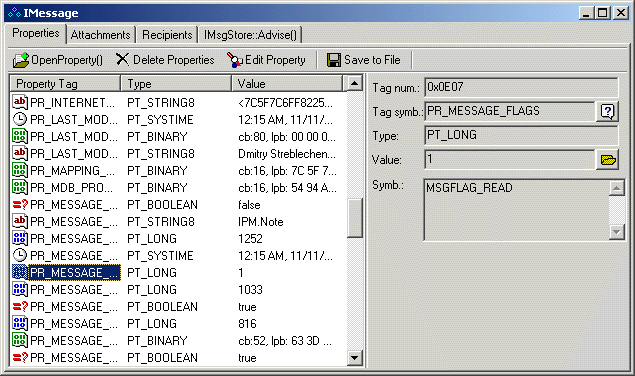Click the clock icon of 12:15 AM PR_LAST_MOD... row
The image size is (635, 376).
(20, 119)
